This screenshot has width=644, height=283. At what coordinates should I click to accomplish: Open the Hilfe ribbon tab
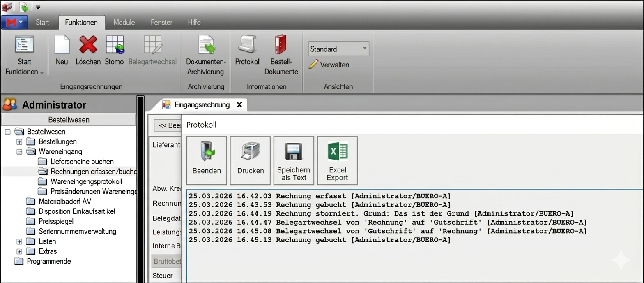194,22
